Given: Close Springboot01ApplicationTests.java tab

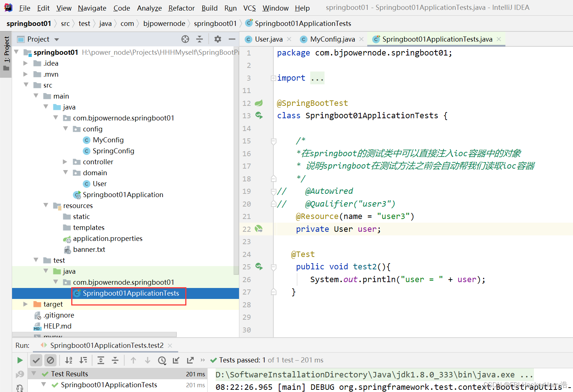Looking at the screenshot, I should point(499,39).
